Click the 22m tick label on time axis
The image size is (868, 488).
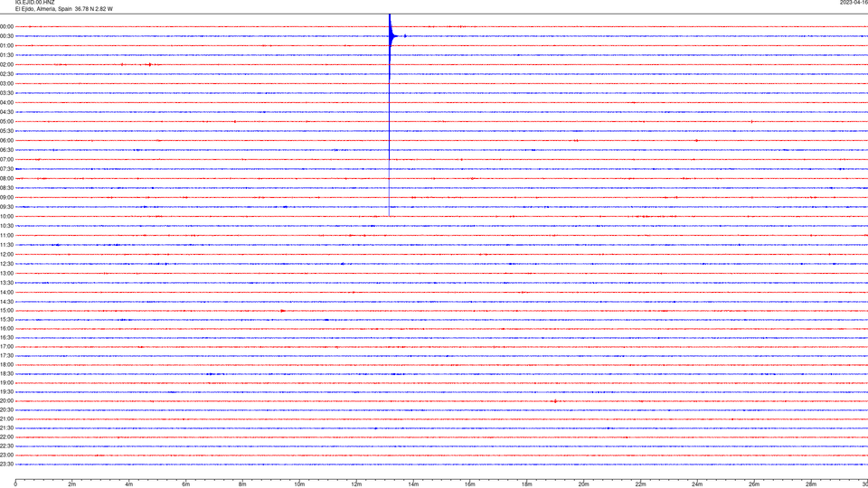(x=640, y=484)
